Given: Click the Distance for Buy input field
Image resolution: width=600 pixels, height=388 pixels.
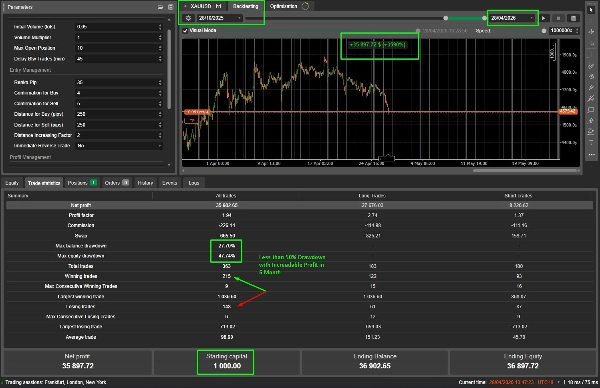Looking at the screenshot, I should (119, 114).
